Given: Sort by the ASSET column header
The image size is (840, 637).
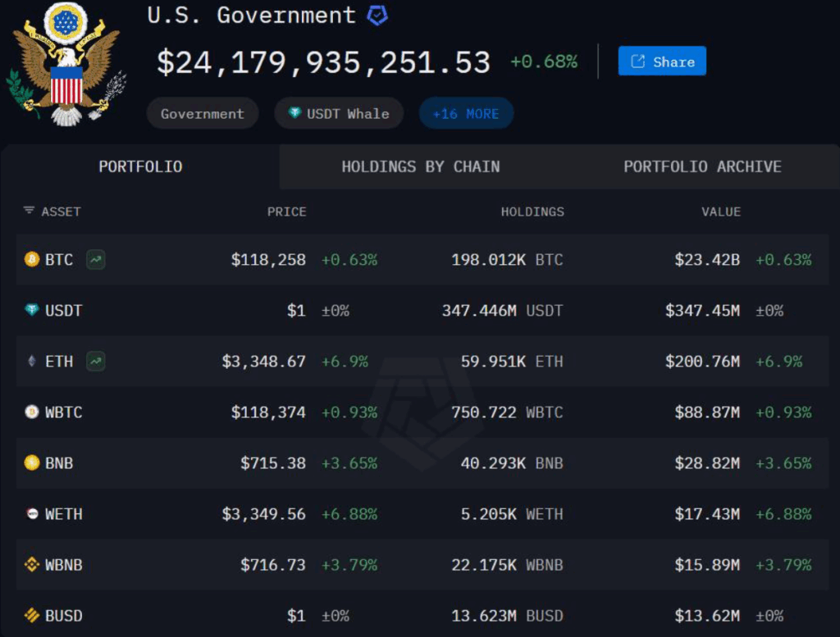Looking at the screenshot, I should click(x=61, y=212).
